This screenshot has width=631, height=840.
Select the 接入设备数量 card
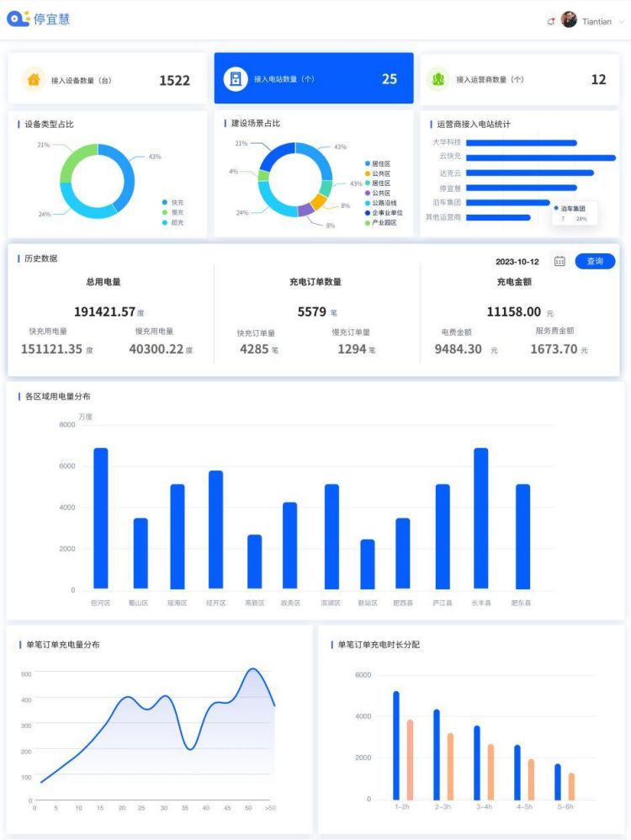pos(107,79)
